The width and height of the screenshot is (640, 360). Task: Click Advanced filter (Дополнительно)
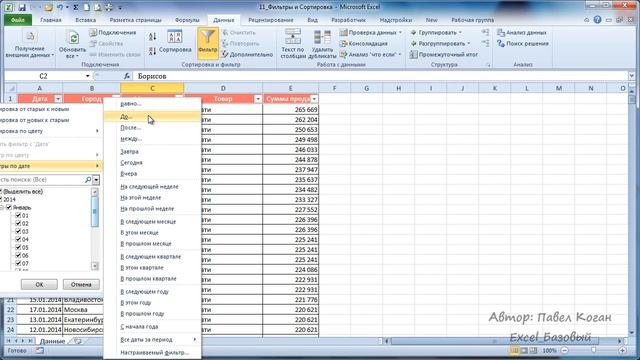coord(247,54)
